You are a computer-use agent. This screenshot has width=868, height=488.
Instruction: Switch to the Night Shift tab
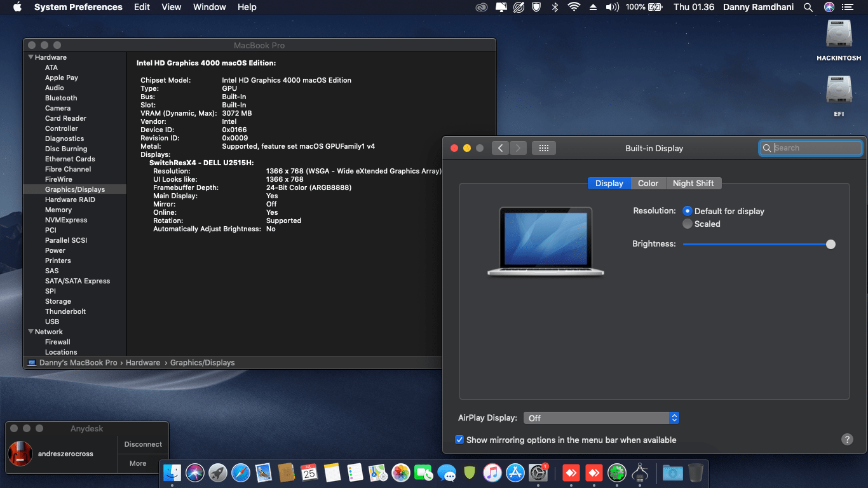pyautogui.click(x=693, y=183)
